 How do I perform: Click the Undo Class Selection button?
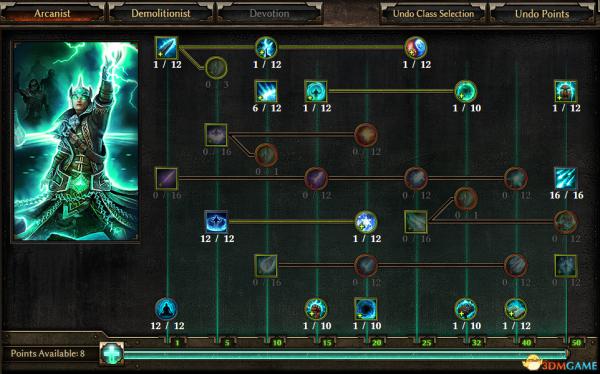433,14
